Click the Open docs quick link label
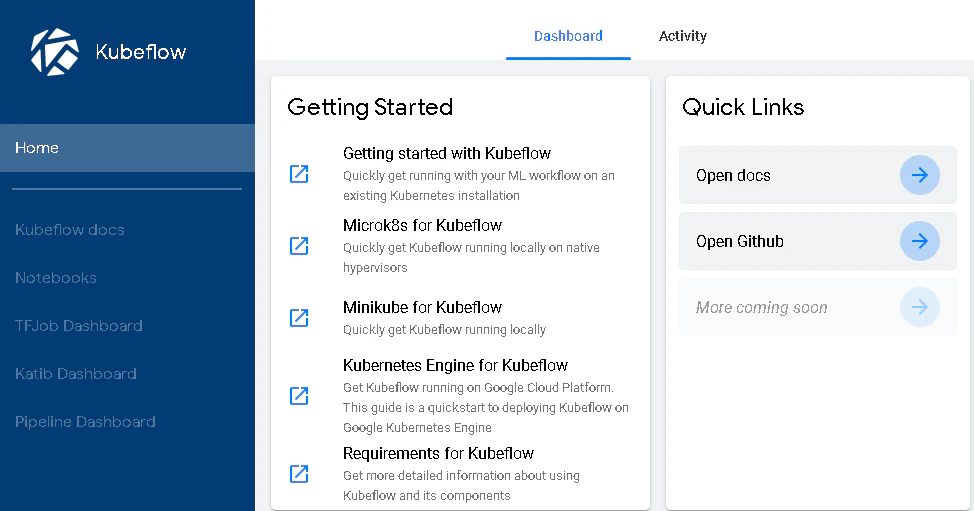 [733, 176]
